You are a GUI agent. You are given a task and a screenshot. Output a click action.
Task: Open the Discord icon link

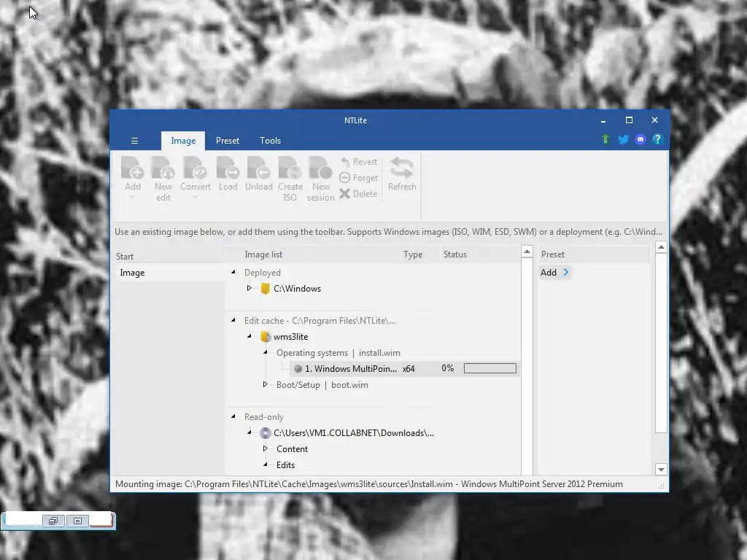click(640, 139)
